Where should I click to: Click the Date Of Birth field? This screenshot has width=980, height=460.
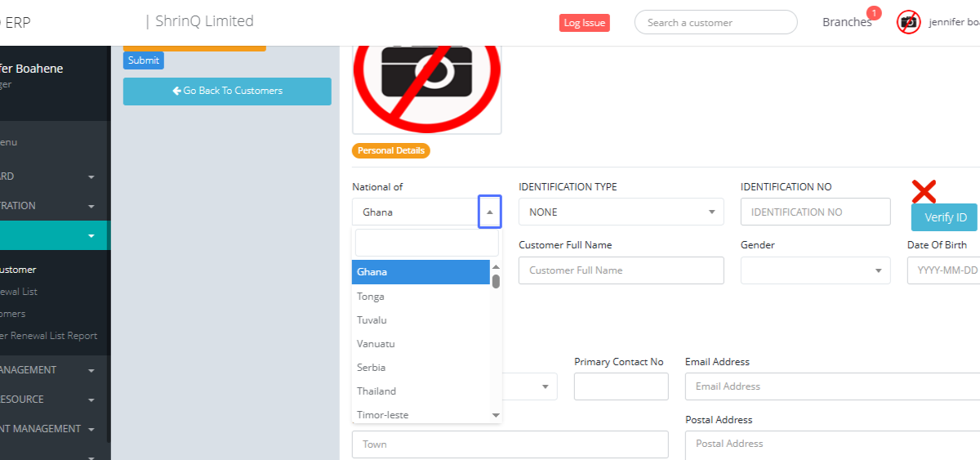tap(945, 270)
